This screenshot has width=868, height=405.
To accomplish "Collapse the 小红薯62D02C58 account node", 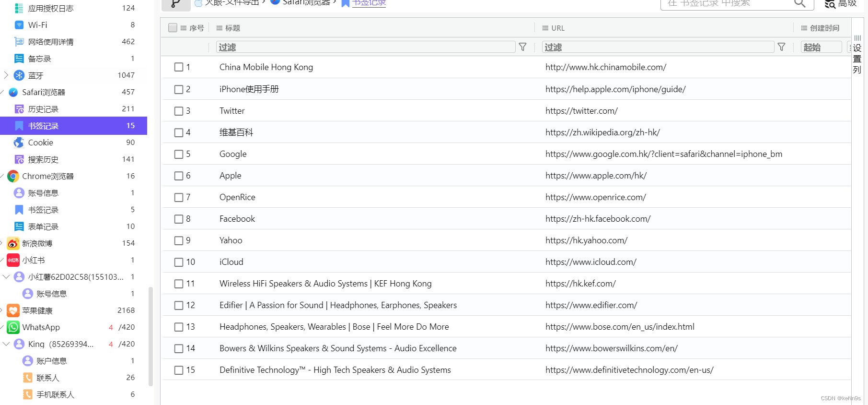I will [6, 277].
